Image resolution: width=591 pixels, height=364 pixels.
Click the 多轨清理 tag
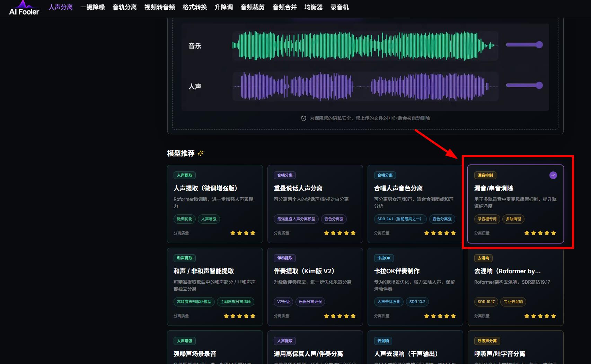tap(513, 219)
